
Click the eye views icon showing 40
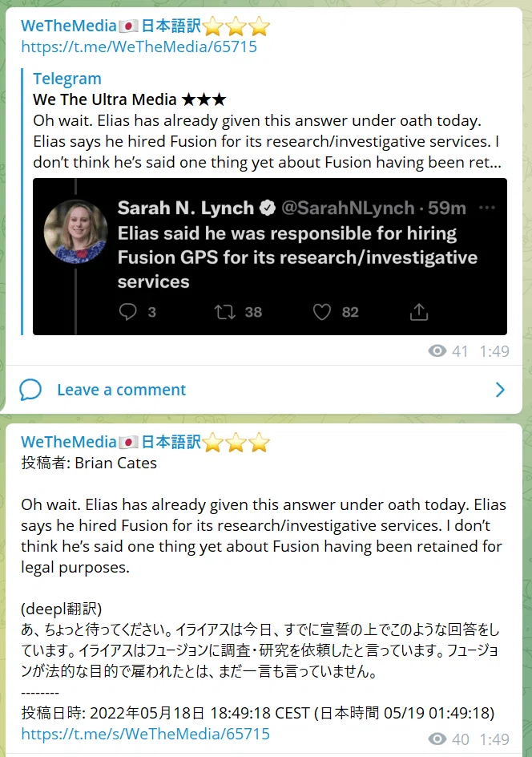pos(437,739)
